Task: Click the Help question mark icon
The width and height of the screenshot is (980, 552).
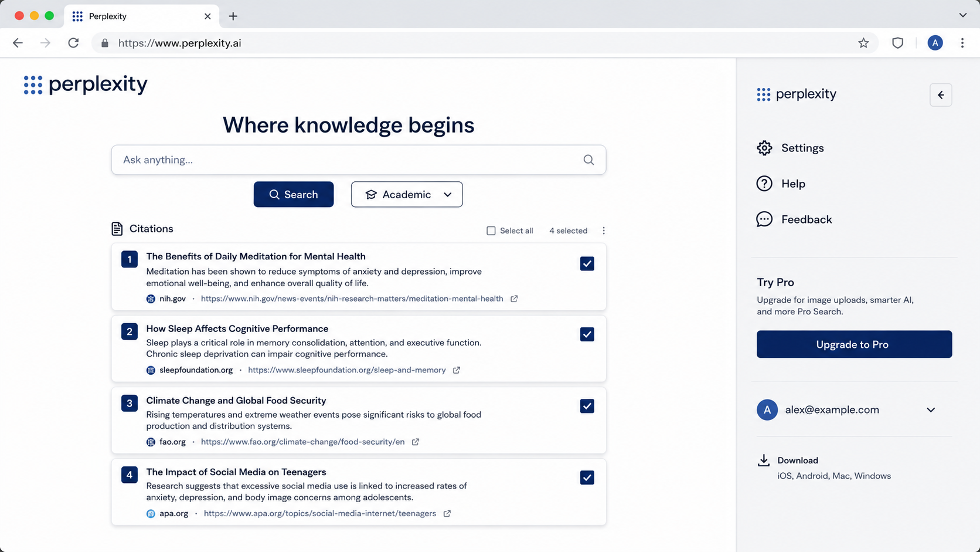Action: pyautogui.click(x=764, y=184)
